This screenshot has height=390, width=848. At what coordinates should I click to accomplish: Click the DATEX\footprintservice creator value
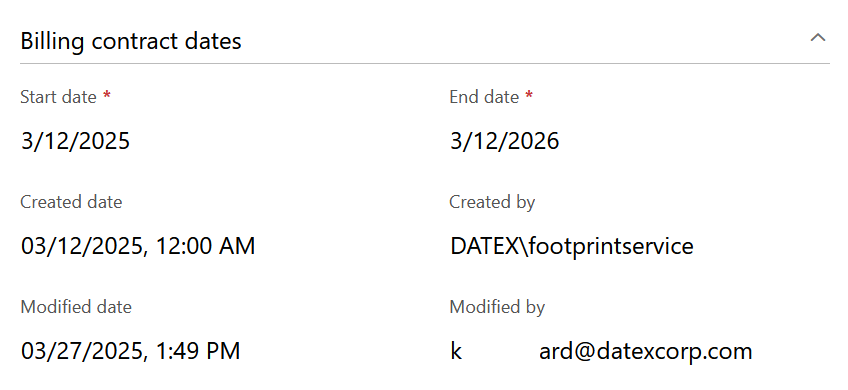572,246
